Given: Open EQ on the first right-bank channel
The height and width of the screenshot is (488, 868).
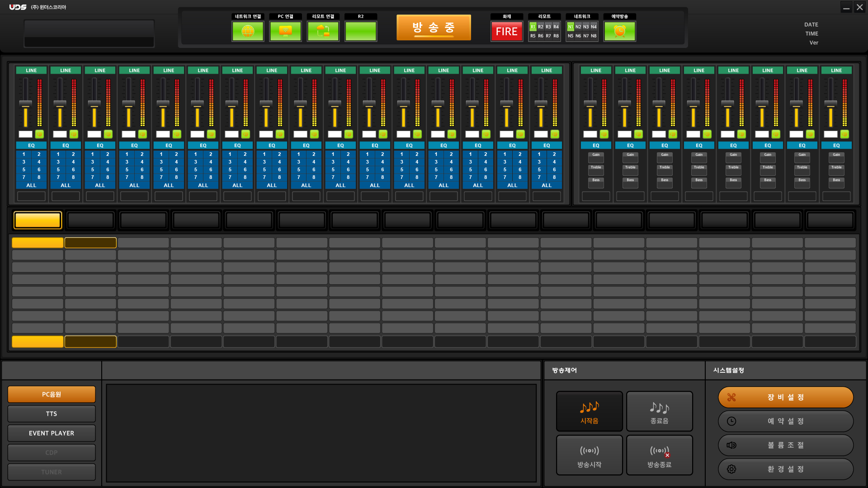Looking at the screenshot, I should (x=596, y=145).
